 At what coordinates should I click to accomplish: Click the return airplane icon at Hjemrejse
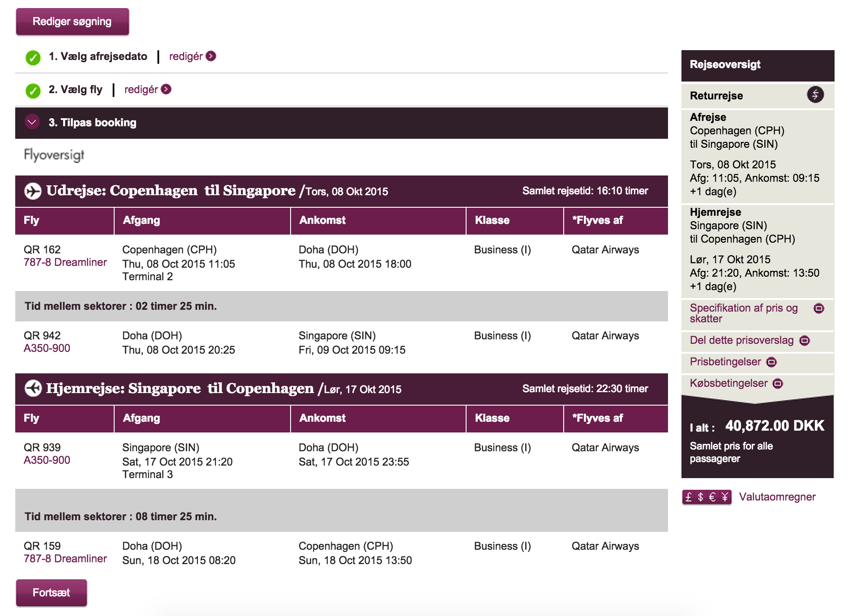pyautogui.click(x=33, y=389)
